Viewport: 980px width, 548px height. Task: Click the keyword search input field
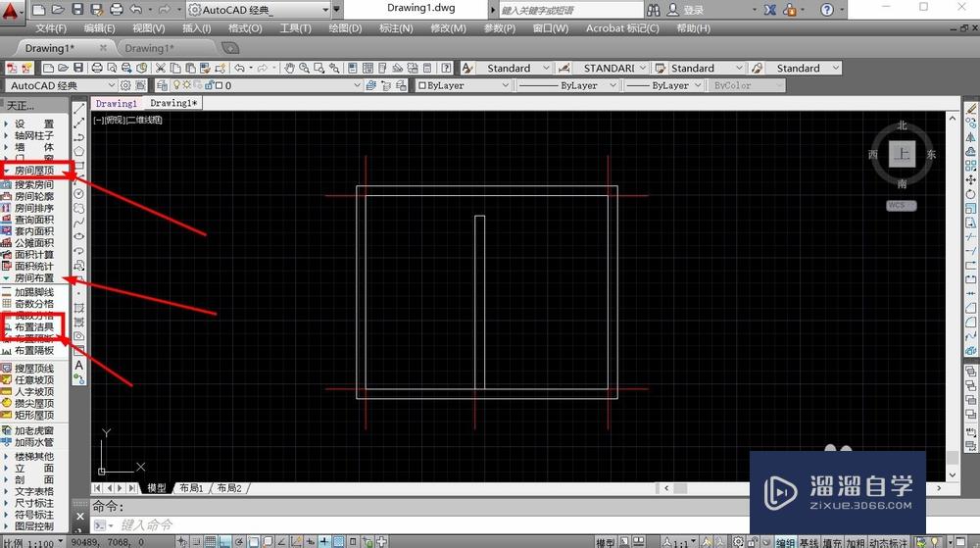pyautogui.click(x=570, y=10)
